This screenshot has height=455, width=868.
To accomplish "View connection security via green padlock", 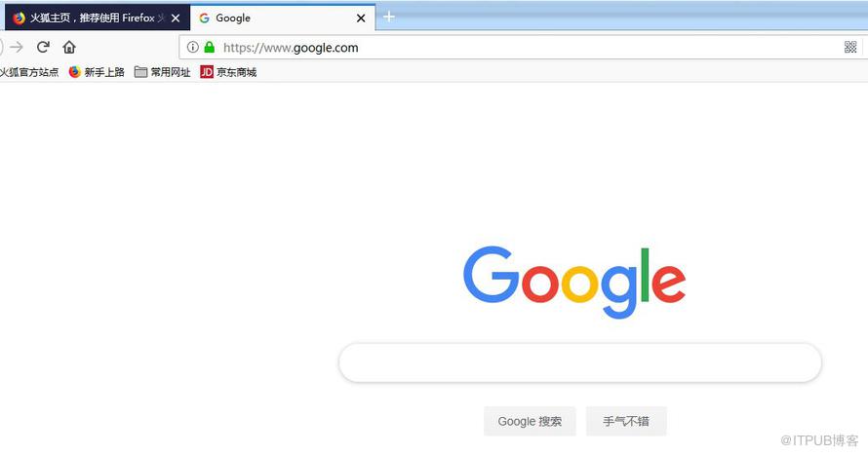I will [210, 47].
